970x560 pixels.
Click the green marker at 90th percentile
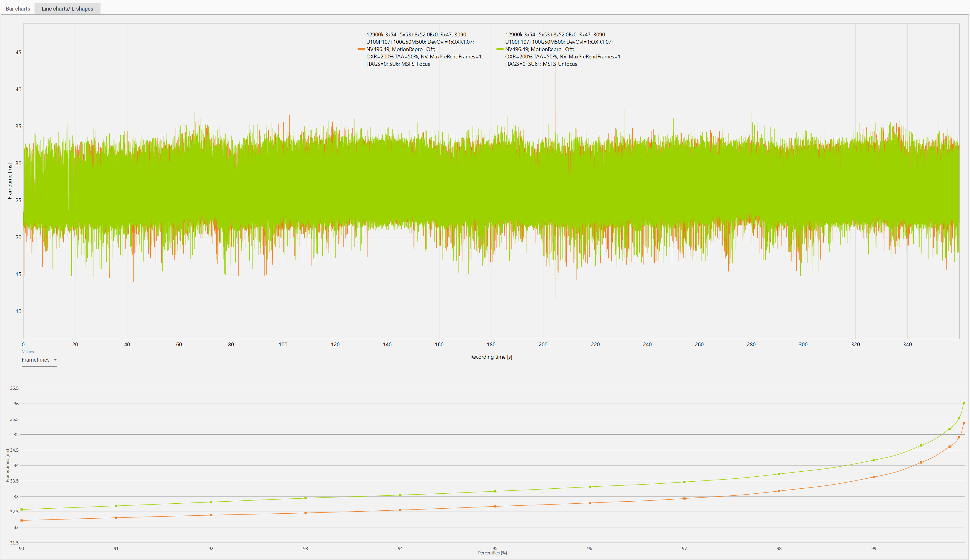(21, 509)
